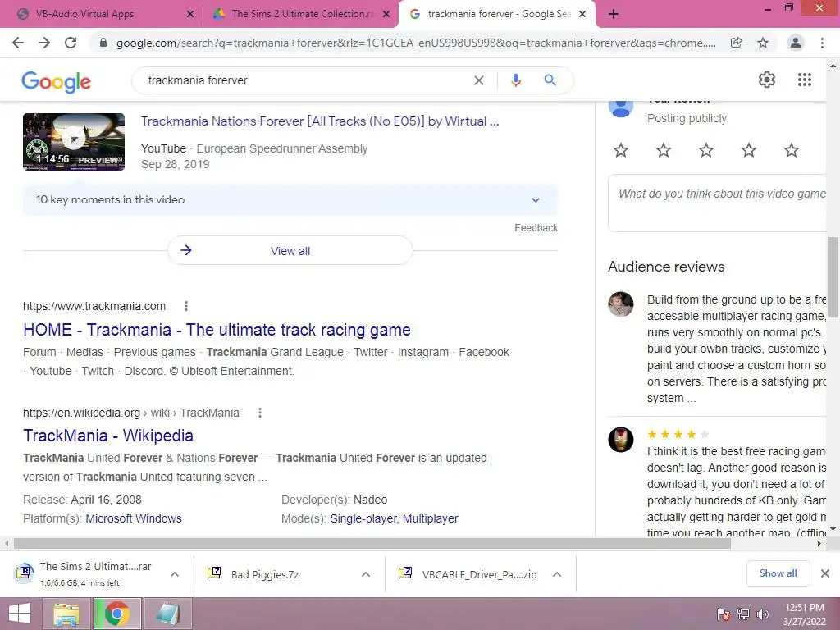Open options for Bad Piggies.7z download
The height and width of the screenshot is (630, 840).
[366, 574]
